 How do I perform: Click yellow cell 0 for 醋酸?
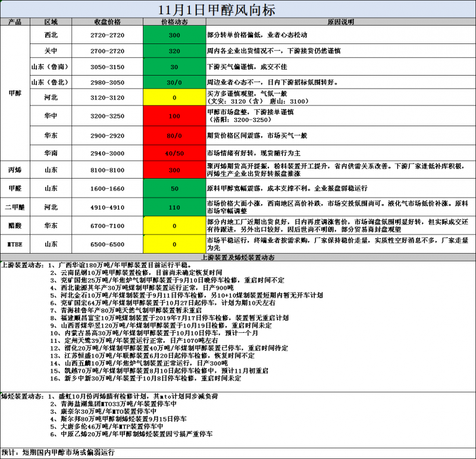tap(174, 226)
